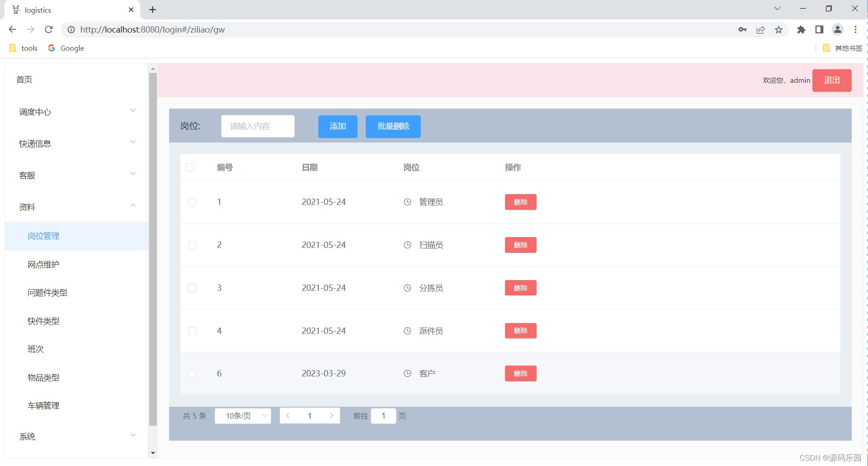The height and width of the screenshot is (466, 868).
Task: Click the 退出 logout button
Action: (832, 80)
